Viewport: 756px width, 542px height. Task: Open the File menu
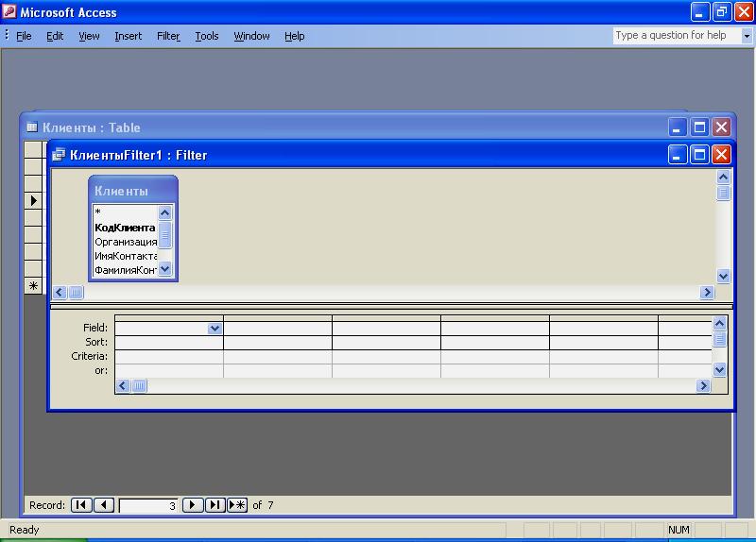pyautogui.click(x=24, y=36)
